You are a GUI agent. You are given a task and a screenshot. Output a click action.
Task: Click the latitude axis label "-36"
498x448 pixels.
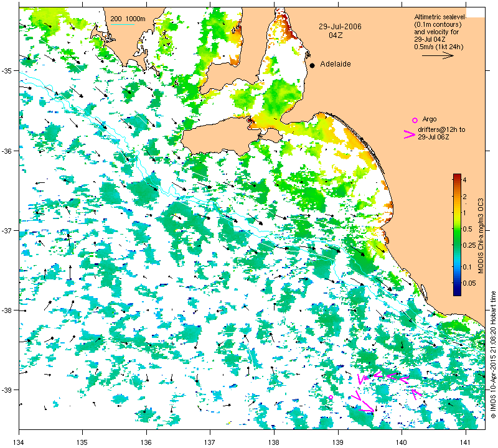coord(7,151)
